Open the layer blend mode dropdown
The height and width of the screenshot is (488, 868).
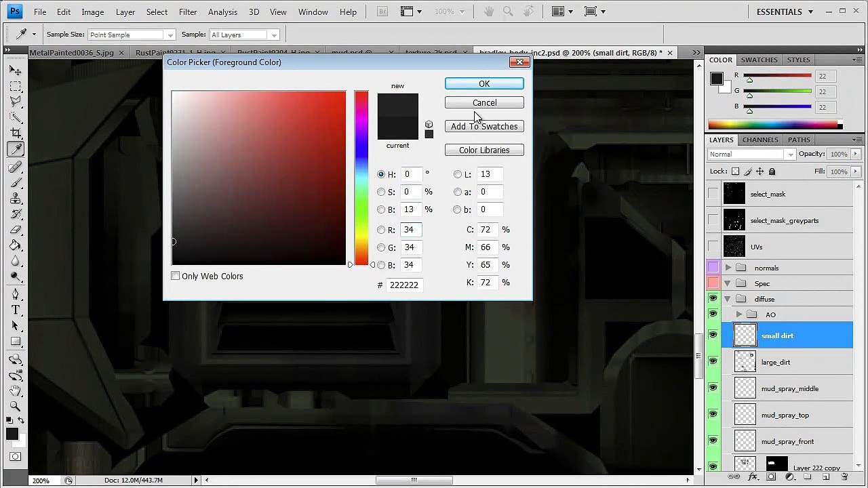click(x=751, y=154)
